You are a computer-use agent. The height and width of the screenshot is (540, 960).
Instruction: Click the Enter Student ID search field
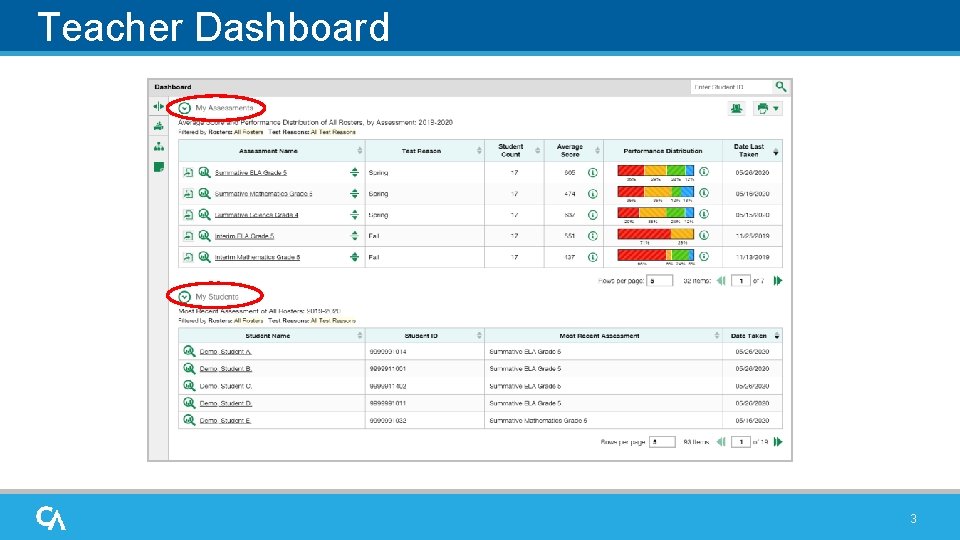[732, 87]
